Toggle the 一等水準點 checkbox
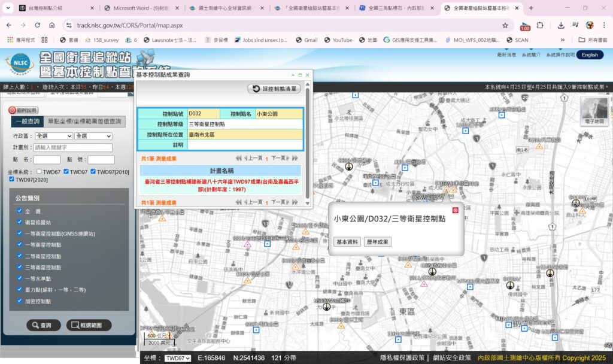Image resolution: width=613 pixels, height=364 pixels. pos(20,278)
